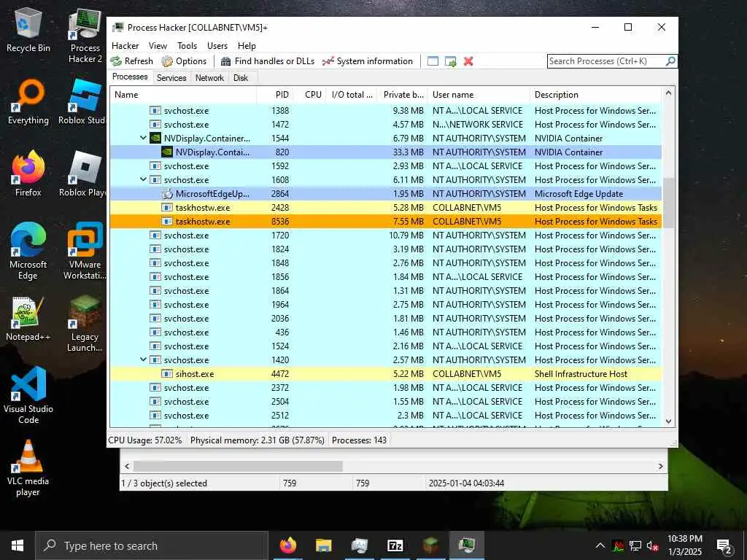Image resolution: width=747 pixels, height=560 pixels.
Task: Click the Refresh toolbar button
Action: tap(132, 61)
